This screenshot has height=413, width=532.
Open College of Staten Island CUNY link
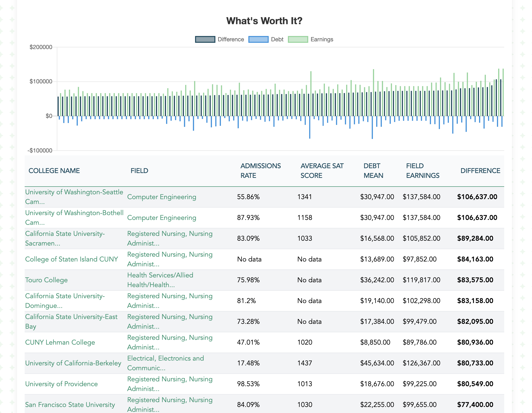(x=71, y=259)
